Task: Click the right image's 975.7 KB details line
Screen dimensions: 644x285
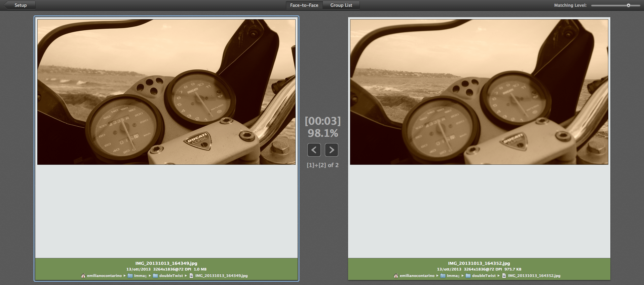Action: 479,270
